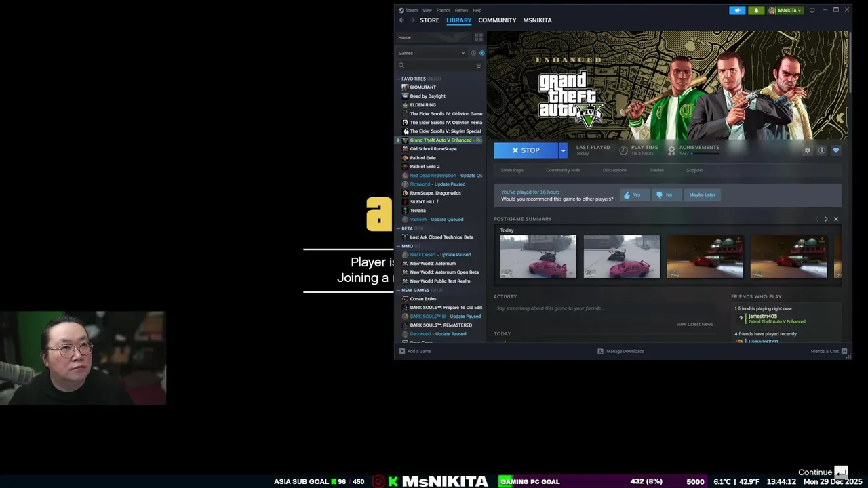Stop the running game with STOP button

(526, 150)
